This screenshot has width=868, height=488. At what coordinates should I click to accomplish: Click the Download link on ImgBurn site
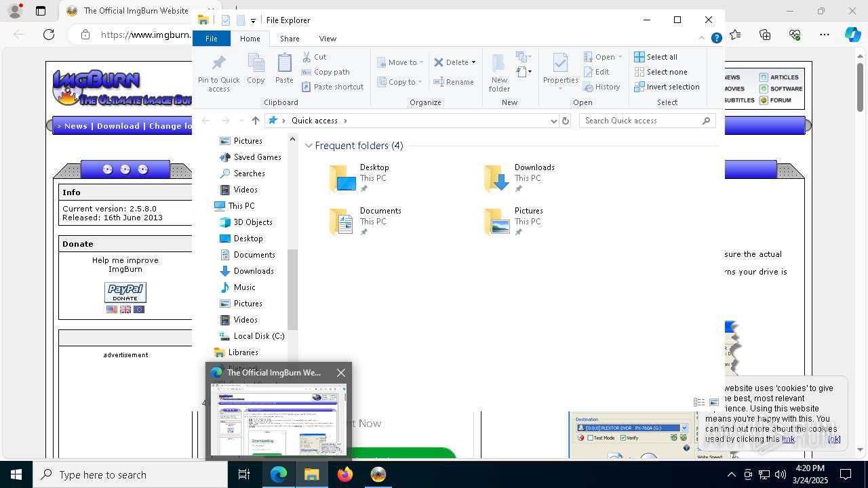point(118,126)
